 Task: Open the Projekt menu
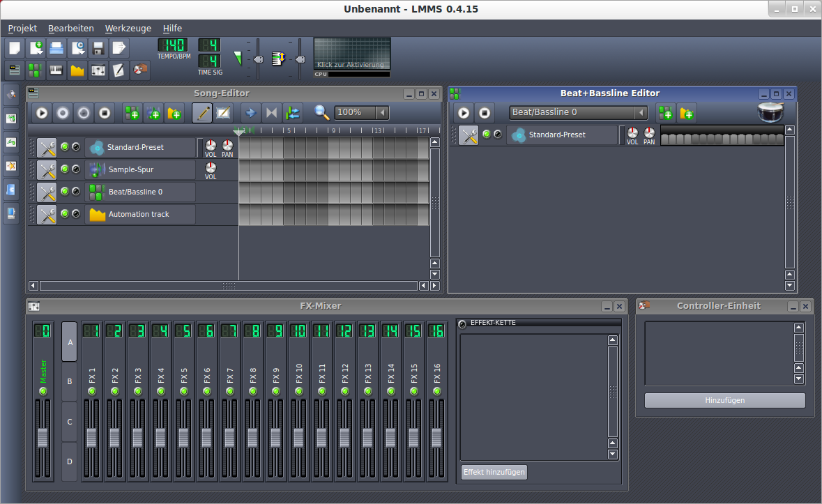(x=22, y=28)
